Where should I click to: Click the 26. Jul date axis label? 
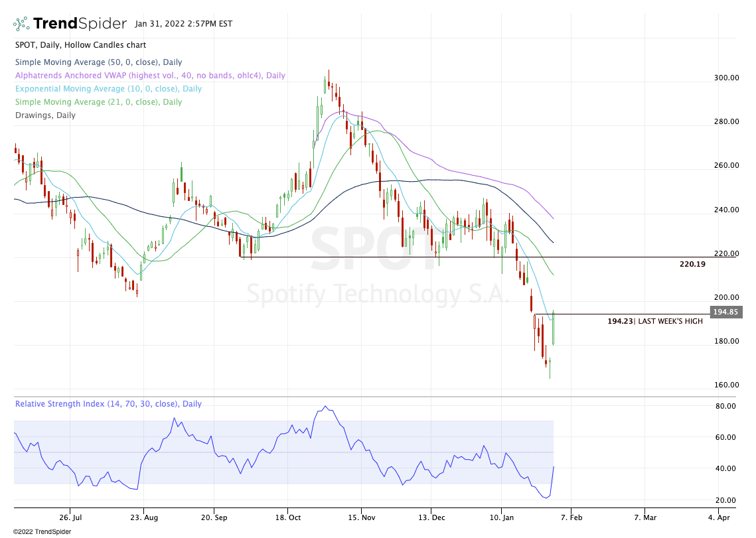(x=70, y=517)
